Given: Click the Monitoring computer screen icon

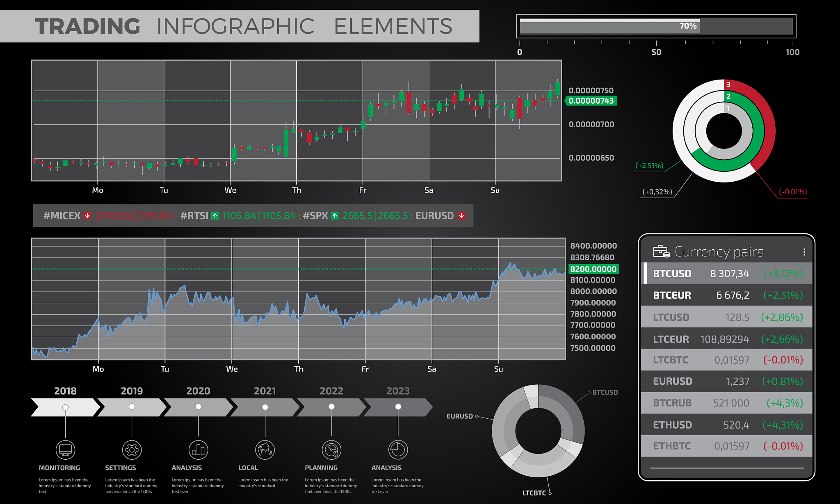Looking at the screenshot, I should coord(65,450).
